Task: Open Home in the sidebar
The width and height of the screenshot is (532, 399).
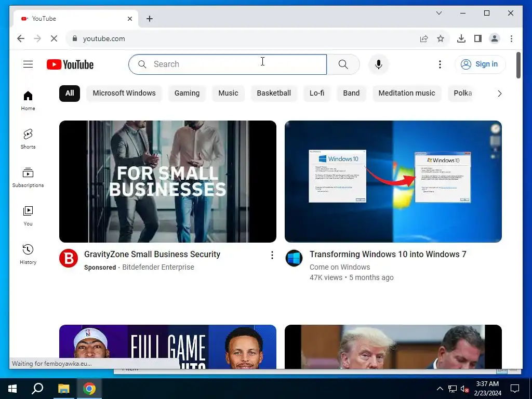Action: click(28, 101)
